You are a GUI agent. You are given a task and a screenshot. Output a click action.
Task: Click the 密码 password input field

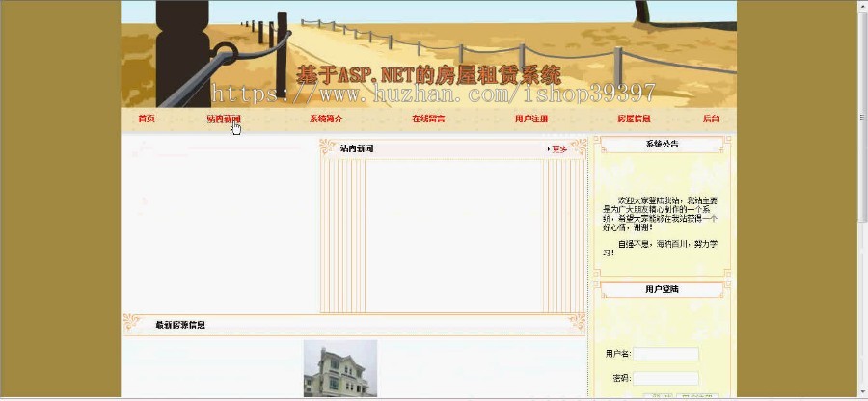665,378
